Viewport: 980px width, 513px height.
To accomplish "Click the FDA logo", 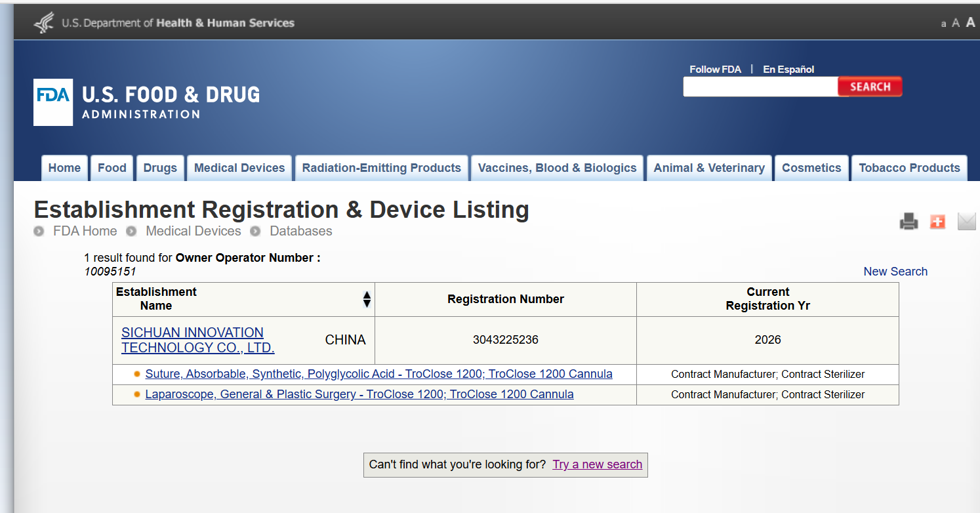I will pos(53,102).
